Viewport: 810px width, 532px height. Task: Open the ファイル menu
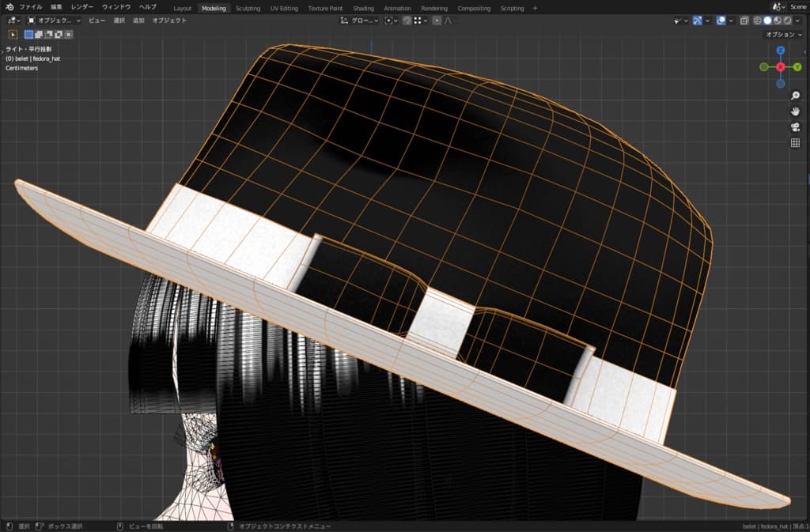tap(31, 7)
